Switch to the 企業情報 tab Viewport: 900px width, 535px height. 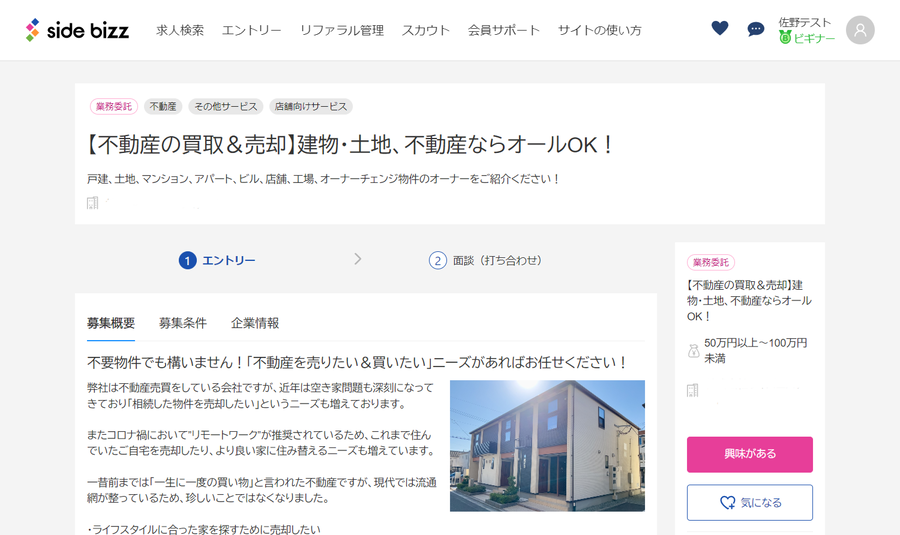[255, 323]
